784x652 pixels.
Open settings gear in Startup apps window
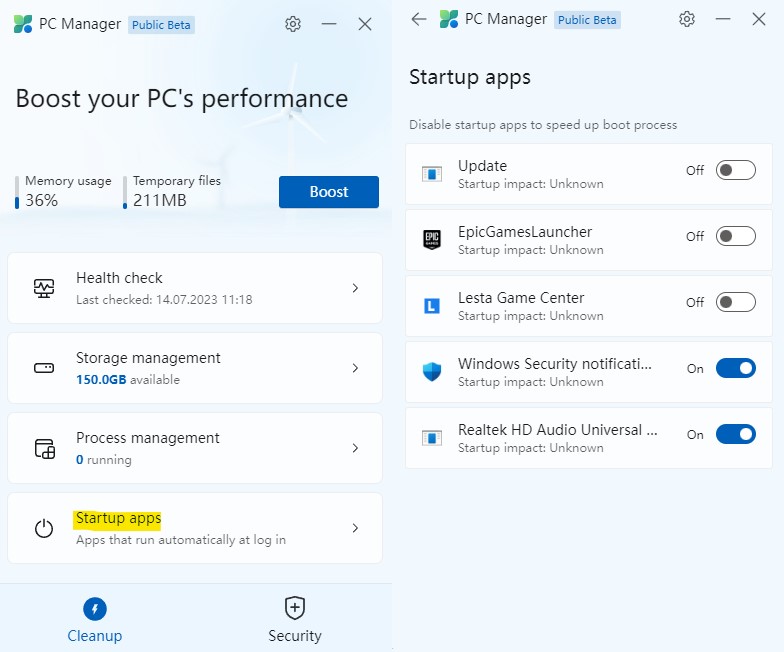pos(686,19)
